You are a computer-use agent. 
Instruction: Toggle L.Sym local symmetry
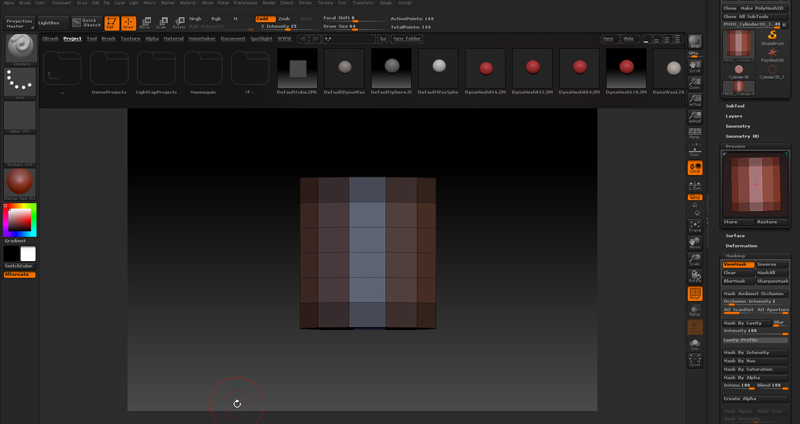[x=694, y=185]
